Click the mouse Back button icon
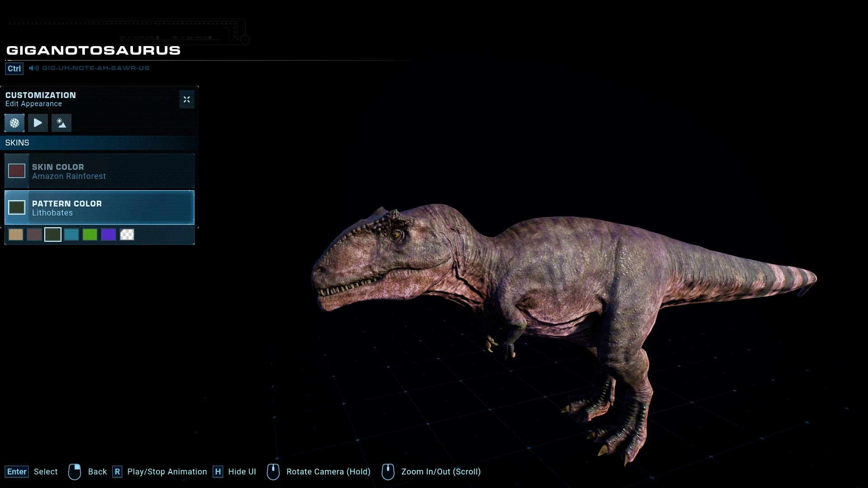Viewport: 868px width, 488px height. (75, 472)
